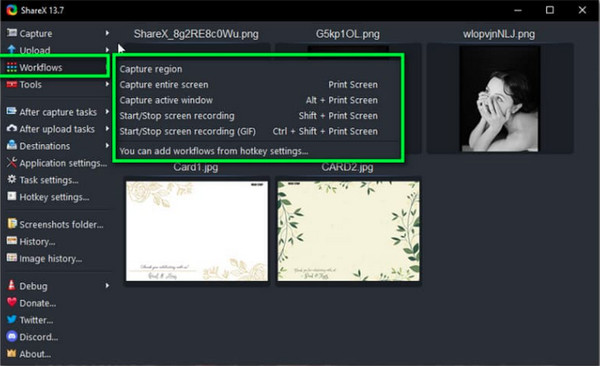Click the Donate heart icon
Screen dimensions: 600x366
click(x=12, y=302)
